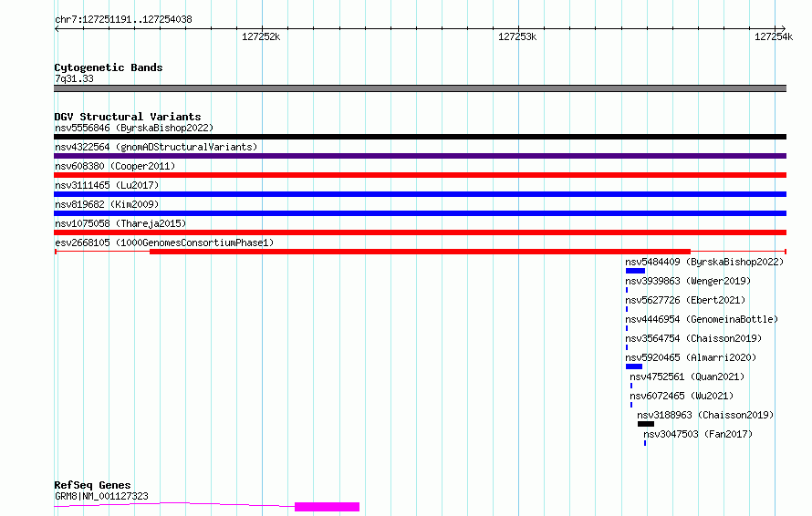Click nsv4752561 (Quan2021) label
Viewport: 812px width, 516px height.
[x=687, y=377]
